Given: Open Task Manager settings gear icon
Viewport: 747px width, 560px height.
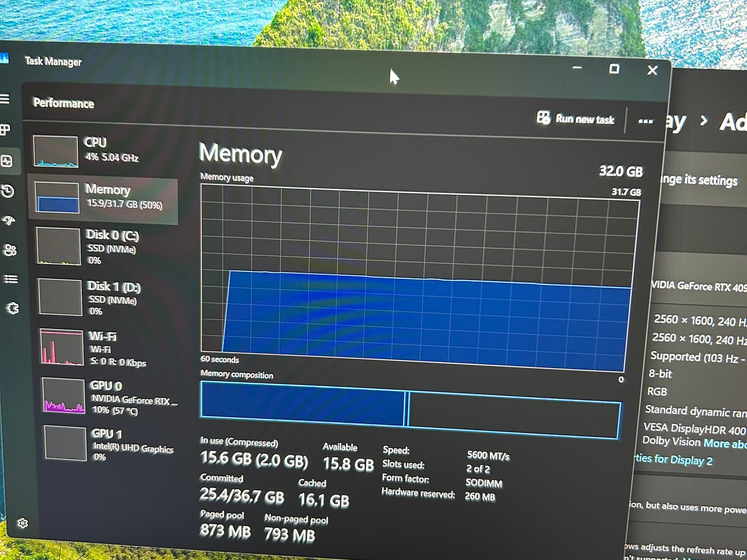Looking at the screenshot, I should point(23,523).
